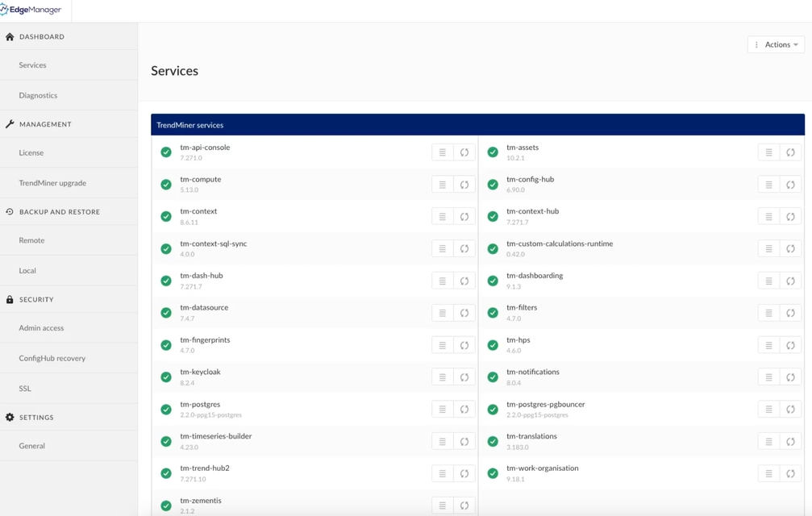812x516 pixels.
Task: Restart the tm-work-organisation service
Action: click(x=790, y=474)
